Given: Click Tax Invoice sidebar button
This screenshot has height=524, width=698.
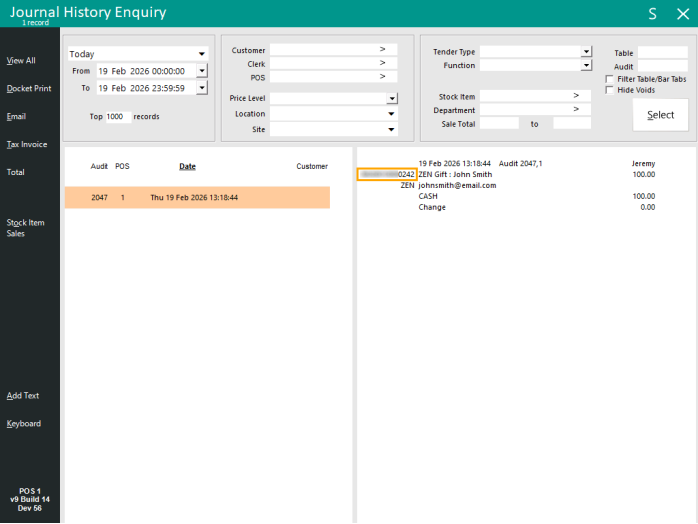Looking at the screenshot, I should [27, 145].
